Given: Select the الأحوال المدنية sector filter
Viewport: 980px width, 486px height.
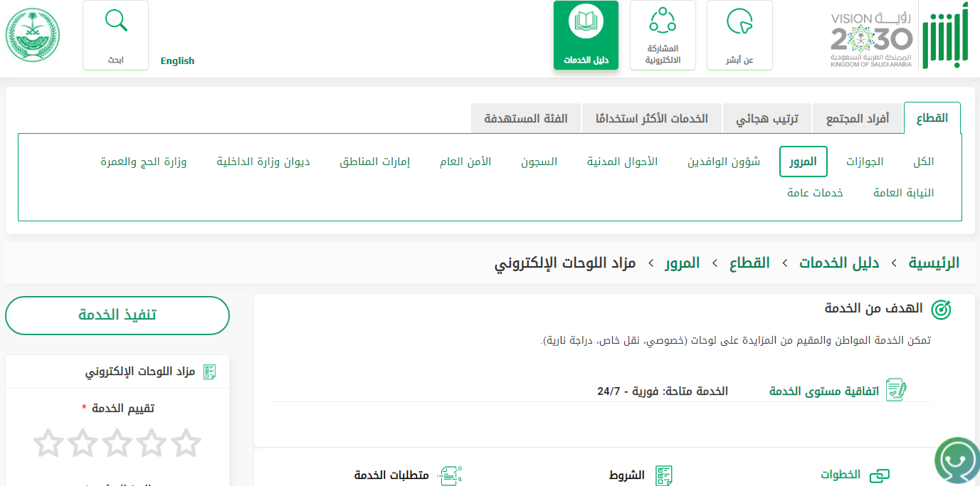Looking at the screenshot, I should [x=622, y=162].
